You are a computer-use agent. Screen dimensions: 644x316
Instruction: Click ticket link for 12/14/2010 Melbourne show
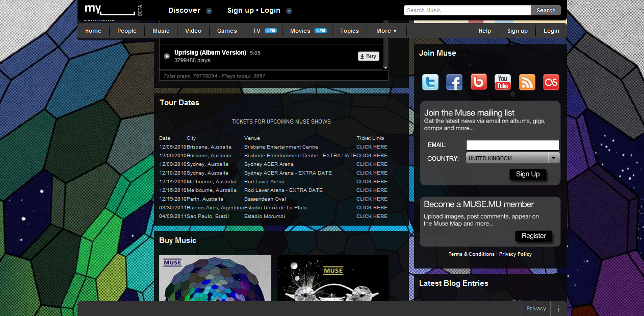tap(372, 182)
